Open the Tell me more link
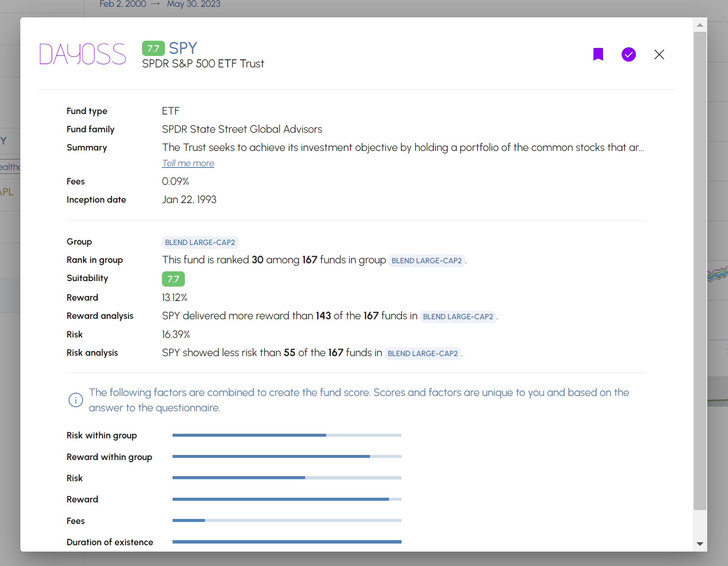 click(188, 163)
